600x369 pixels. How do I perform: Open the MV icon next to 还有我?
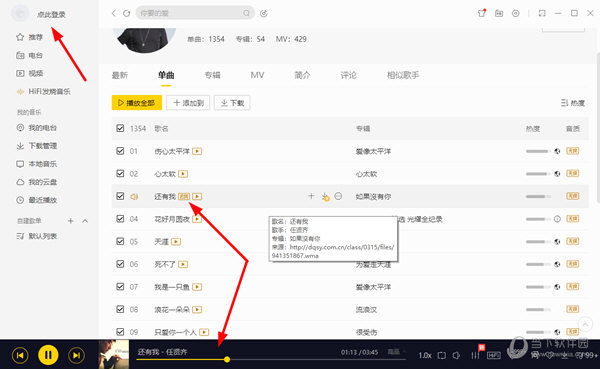(197, 196)
